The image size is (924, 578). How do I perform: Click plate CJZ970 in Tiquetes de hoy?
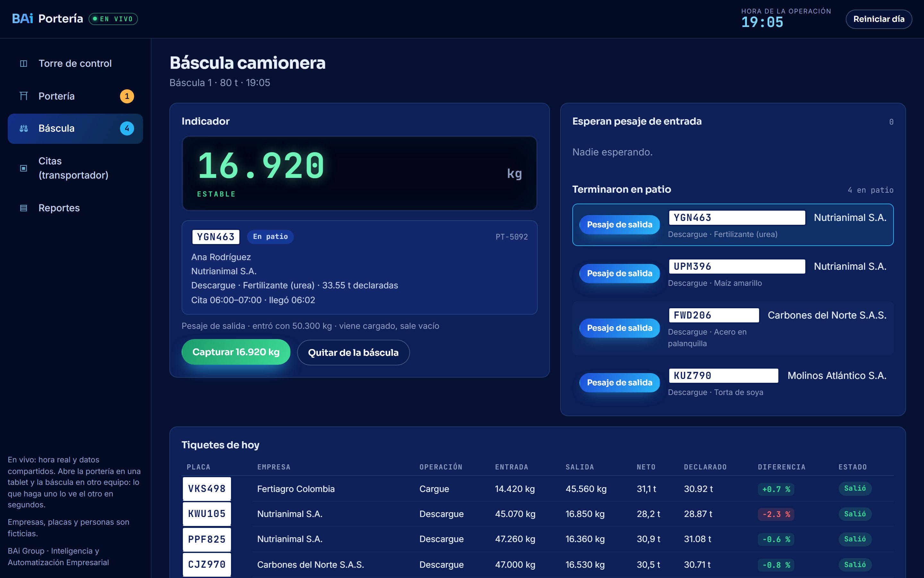coord(207,565)
